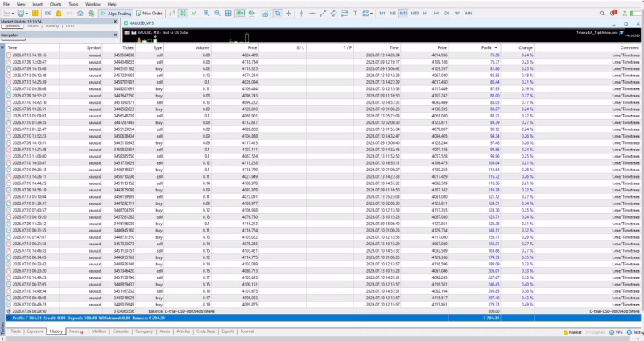The image size is (644, 341).
Task: Select D1 timeframe
Action: (x=447, y=13)
